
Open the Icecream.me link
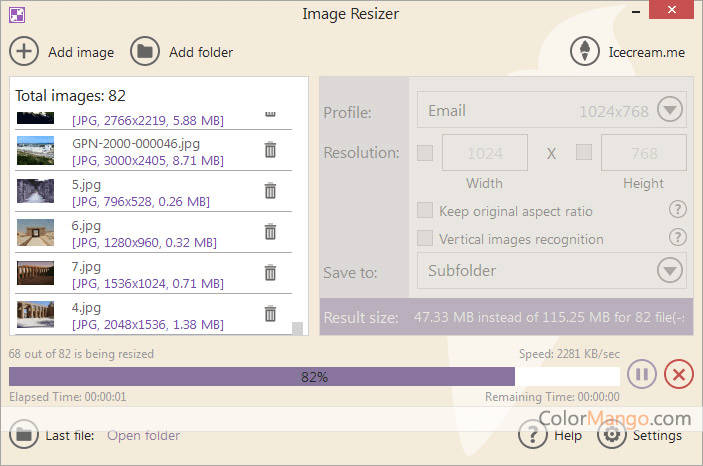[647, 52]
